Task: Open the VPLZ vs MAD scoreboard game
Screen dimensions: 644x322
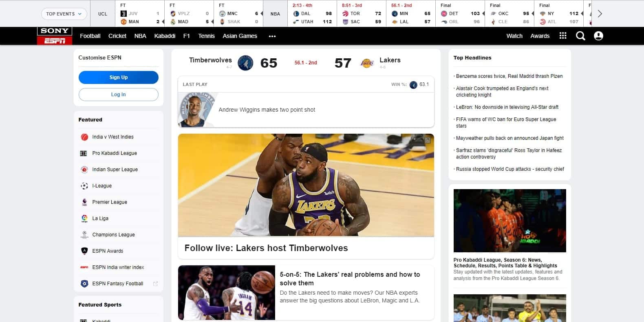Action: 189,13
